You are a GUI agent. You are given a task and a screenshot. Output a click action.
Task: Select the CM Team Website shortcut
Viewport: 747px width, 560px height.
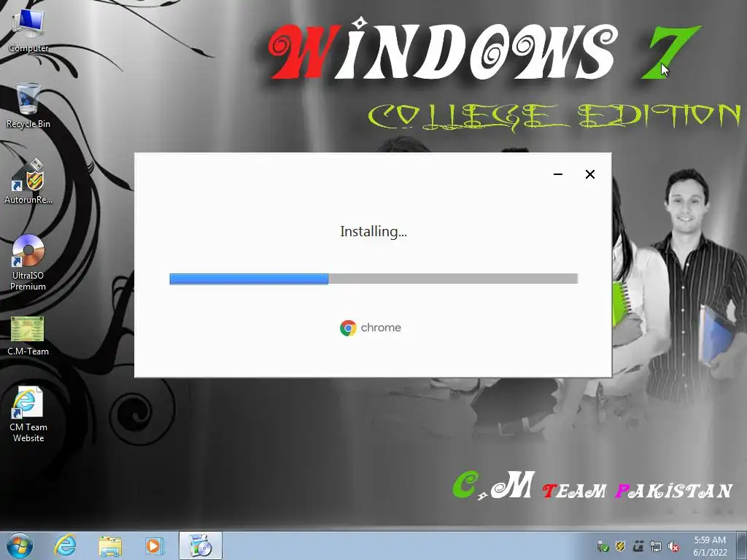click(x=28, y=414)
